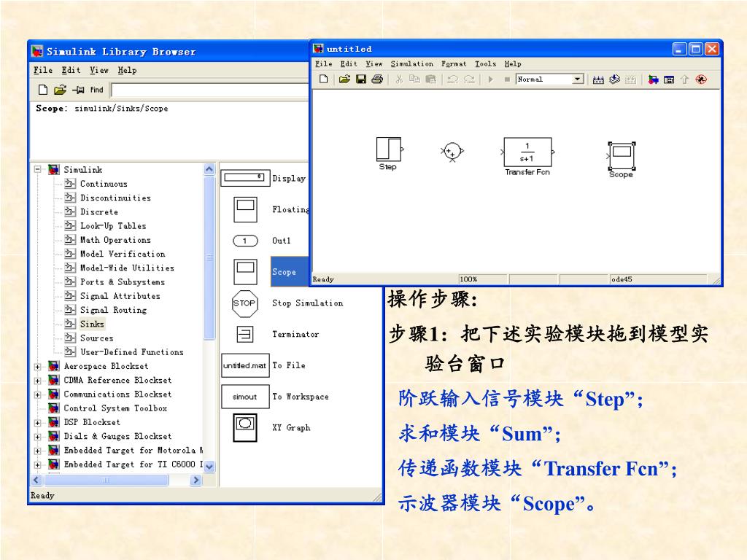This screenshot has width=747, height=560.
Task: Select the Floating Scope block icon
Action: pyautogui.click(x=245, y=209)
